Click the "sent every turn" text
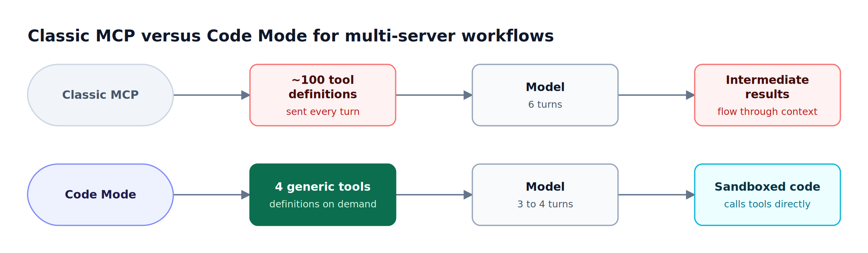The height and width of the screenshot is (253, 868). [x=323, y=112]
